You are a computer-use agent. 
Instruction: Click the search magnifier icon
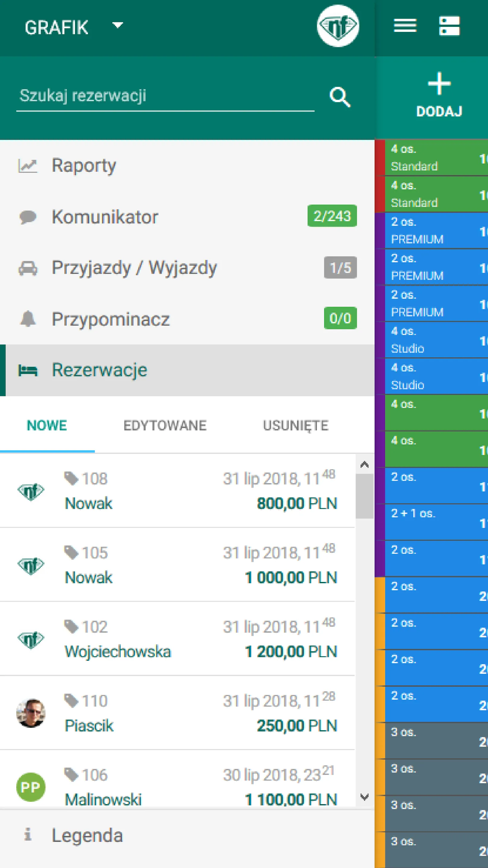click(x=339, y=97)
